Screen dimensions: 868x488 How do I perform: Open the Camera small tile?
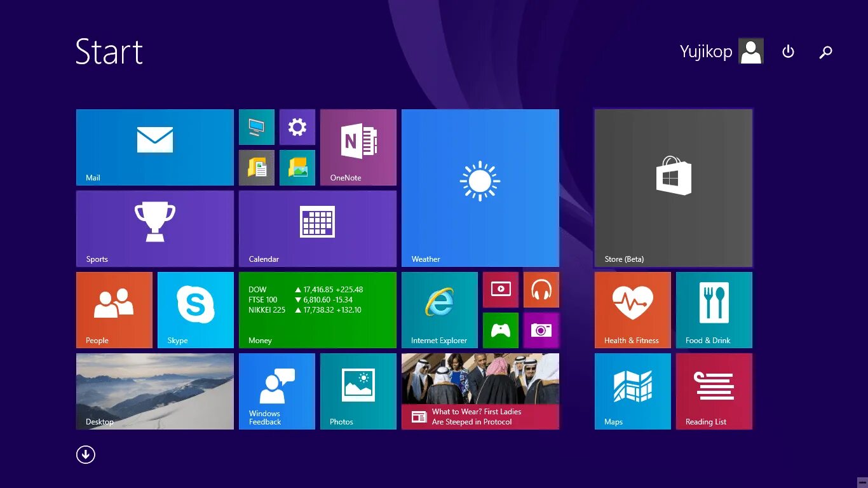point(541,330)
